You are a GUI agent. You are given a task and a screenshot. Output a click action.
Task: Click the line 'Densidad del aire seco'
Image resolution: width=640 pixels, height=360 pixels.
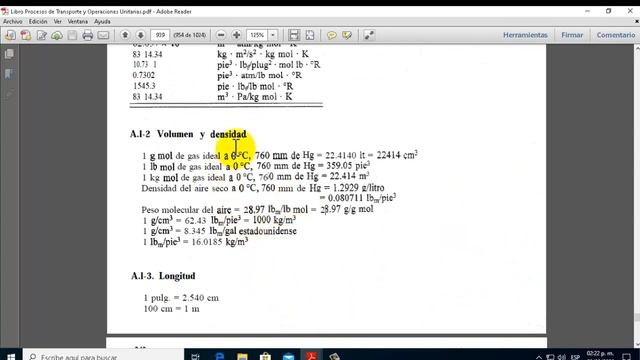point(263,188)
